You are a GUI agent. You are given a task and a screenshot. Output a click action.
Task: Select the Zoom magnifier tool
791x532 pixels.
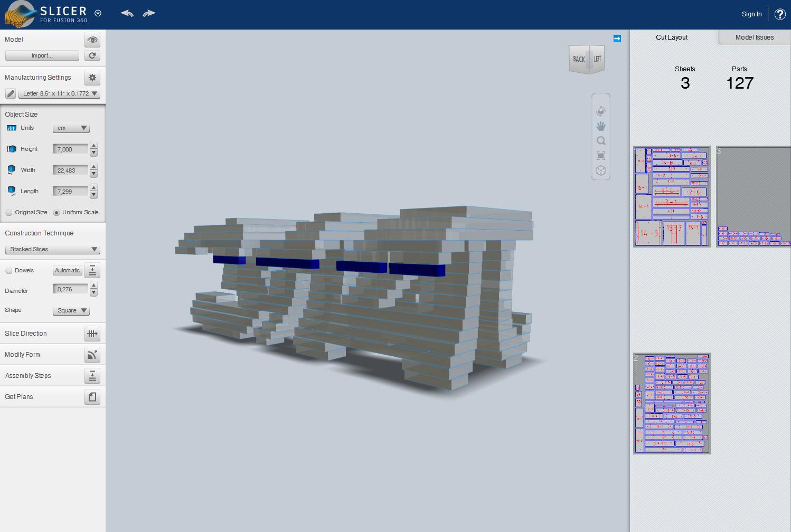(x=601, y=141)
